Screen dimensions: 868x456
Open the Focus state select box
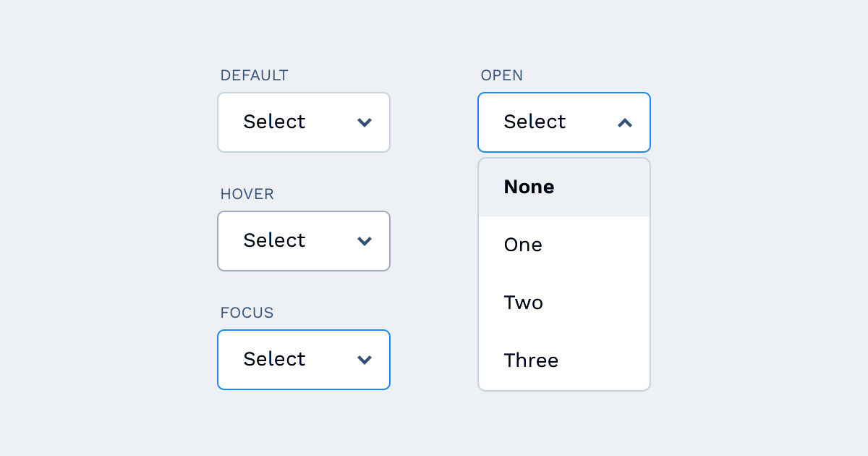304,360
